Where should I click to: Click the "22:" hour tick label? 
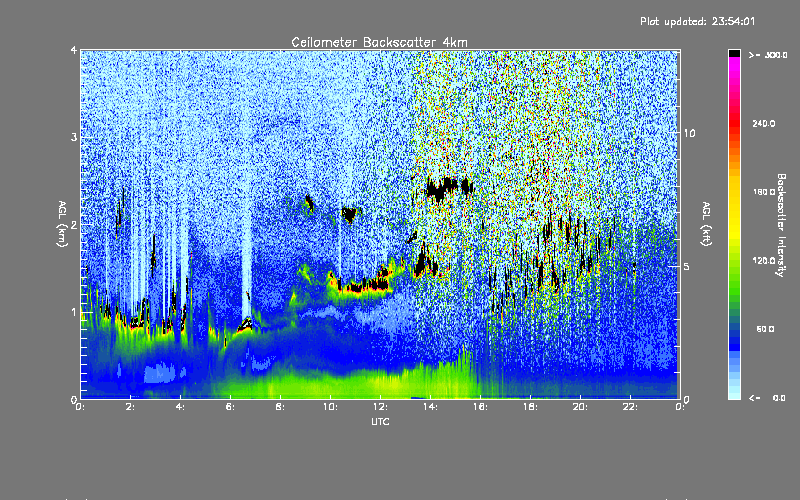coord(630,407)
